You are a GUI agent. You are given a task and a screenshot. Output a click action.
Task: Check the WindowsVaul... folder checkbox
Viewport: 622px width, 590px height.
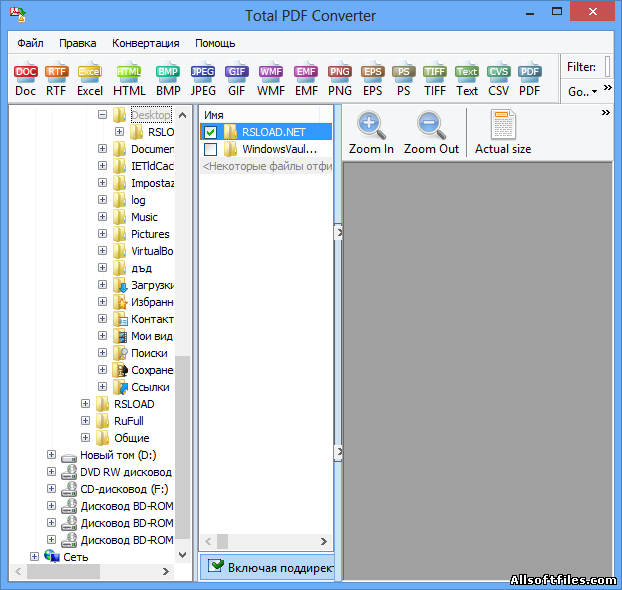point(210,150)
